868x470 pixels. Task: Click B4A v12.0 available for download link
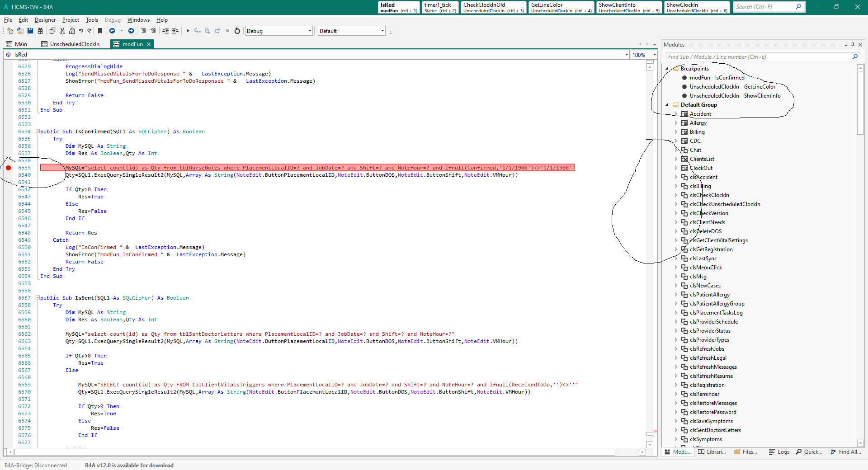click(x=129, y=465)
